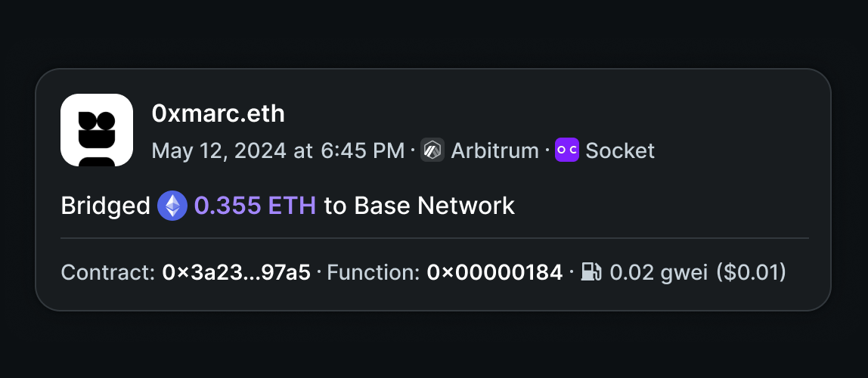Open the Arbitrum chain label
868x378 pixels.
pos(495,150)
